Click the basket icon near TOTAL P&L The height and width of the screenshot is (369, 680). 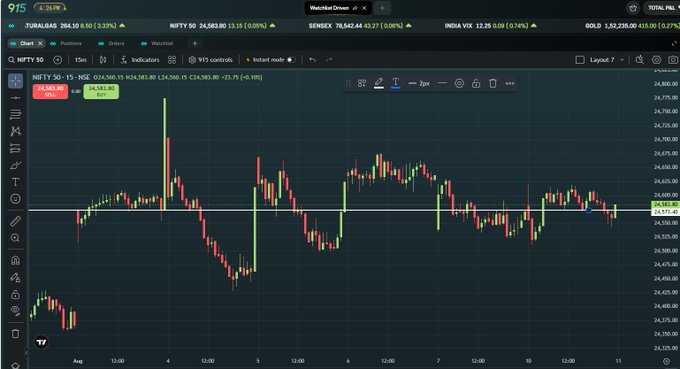(x=633, y=8)
